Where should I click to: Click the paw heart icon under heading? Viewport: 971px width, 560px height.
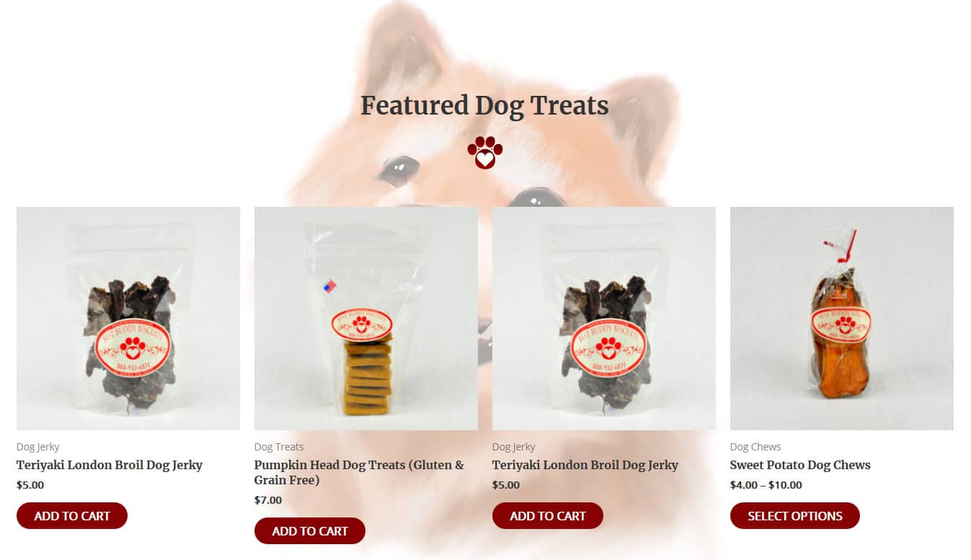click(484, 152)
